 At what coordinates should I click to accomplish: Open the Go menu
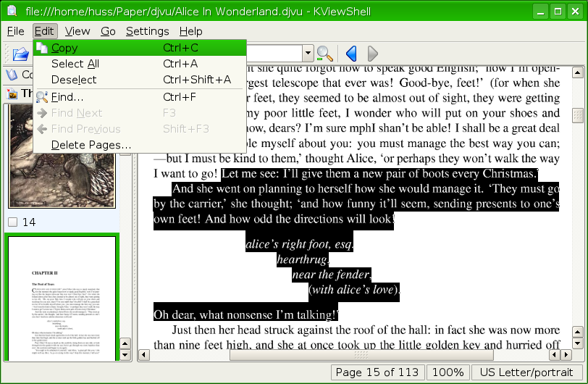108,31
